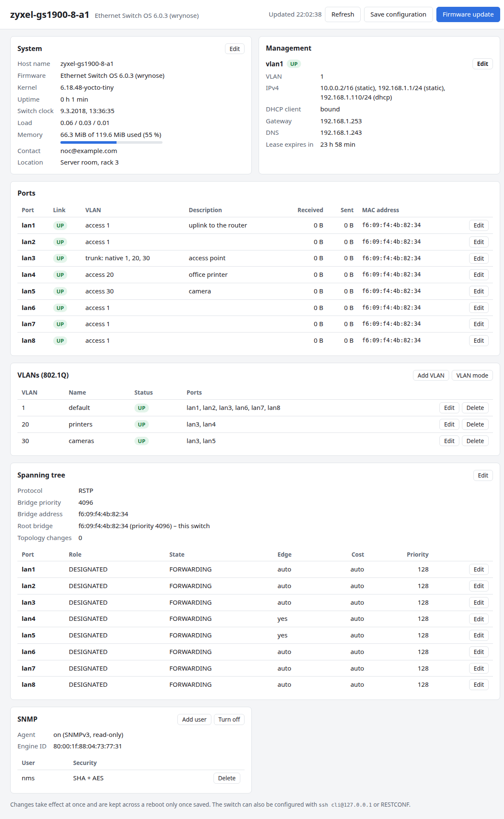The height and width of the screenshot is (819, 504).
Task: Click VLAN 20 UP status badge
Action: [142, 424]
